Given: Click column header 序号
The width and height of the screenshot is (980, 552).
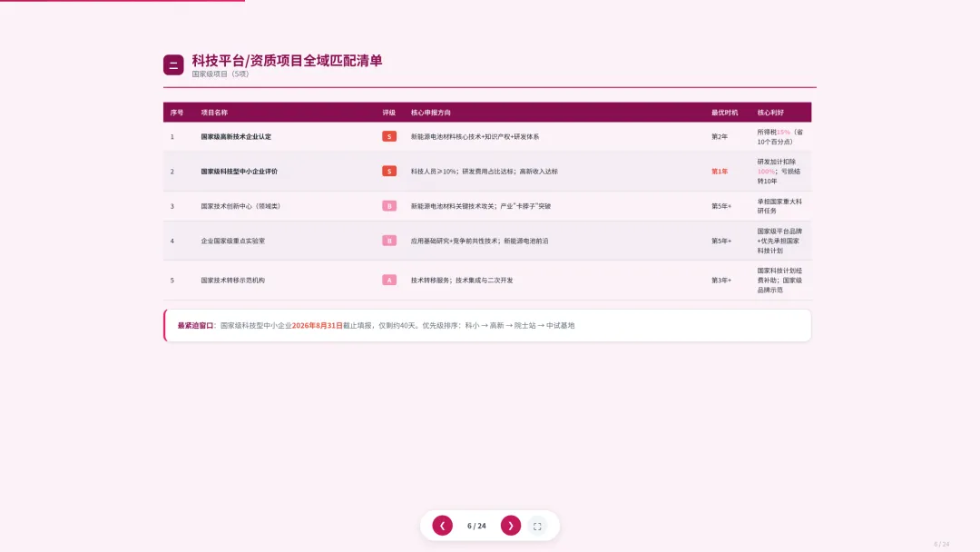Looking at the screenshot, I should coord(177,113).
